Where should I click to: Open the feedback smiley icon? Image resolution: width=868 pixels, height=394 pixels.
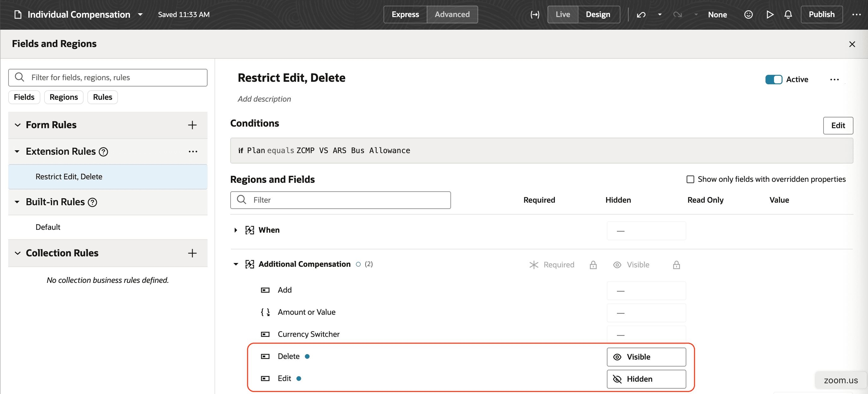748,15
